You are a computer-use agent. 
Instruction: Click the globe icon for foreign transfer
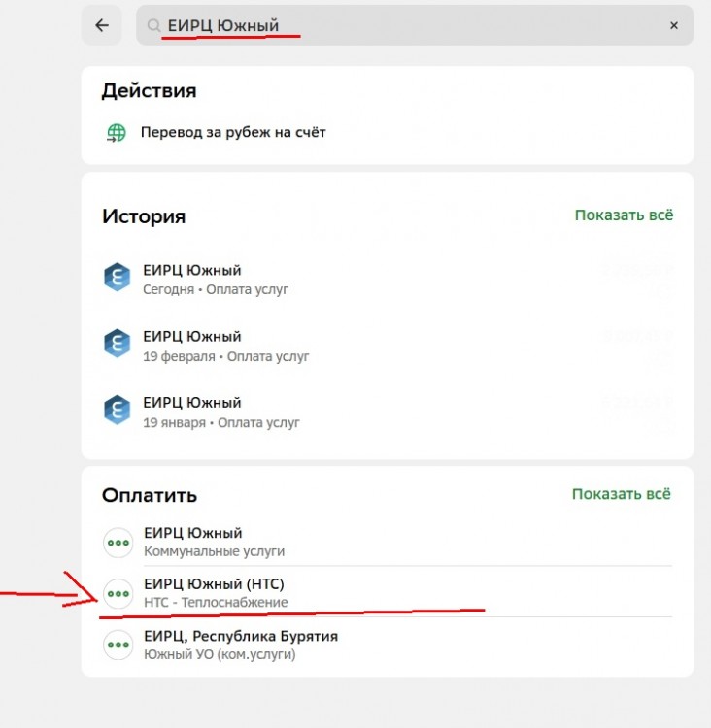coord(117,133)
